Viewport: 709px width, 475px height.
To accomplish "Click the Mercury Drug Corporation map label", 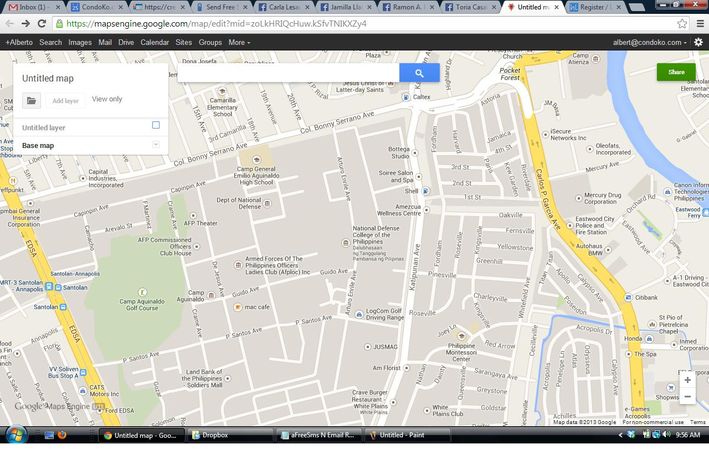I will click(x=602, y=198).
